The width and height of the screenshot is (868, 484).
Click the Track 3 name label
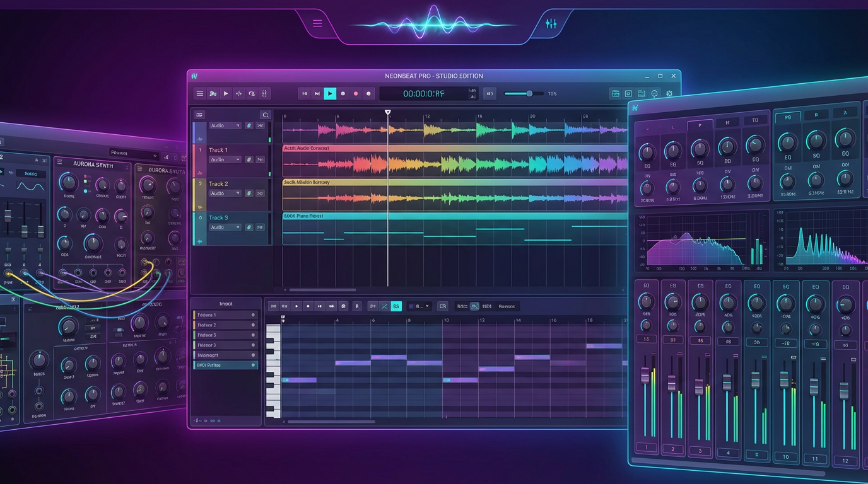(218, 219)
